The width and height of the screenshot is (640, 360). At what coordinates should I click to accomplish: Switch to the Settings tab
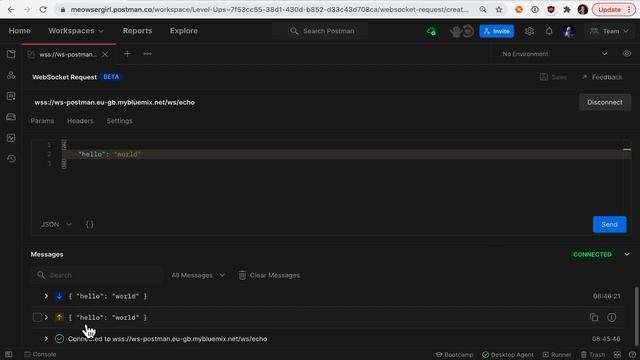tap(120, 121)
